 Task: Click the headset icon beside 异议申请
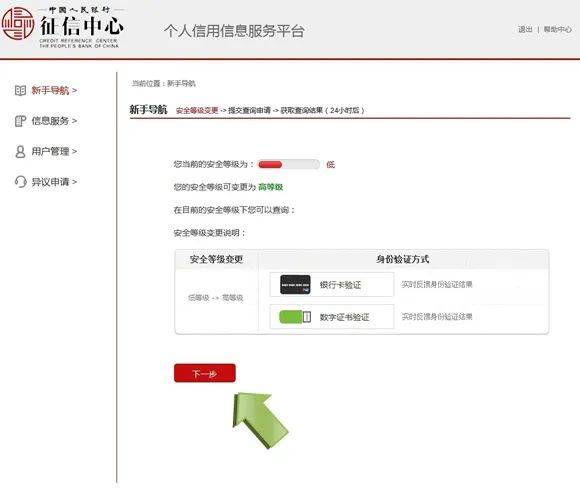click(x=20, y=182)
